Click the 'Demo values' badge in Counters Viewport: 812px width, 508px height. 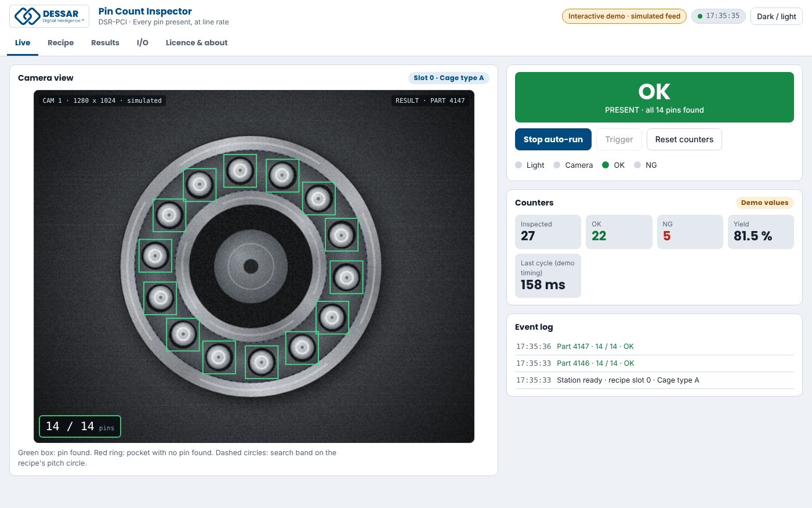(764, 203)
